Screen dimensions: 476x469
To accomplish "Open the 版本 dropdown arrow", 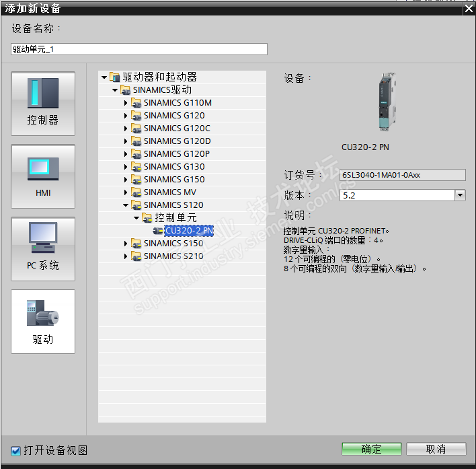I will tap(460, 195).
